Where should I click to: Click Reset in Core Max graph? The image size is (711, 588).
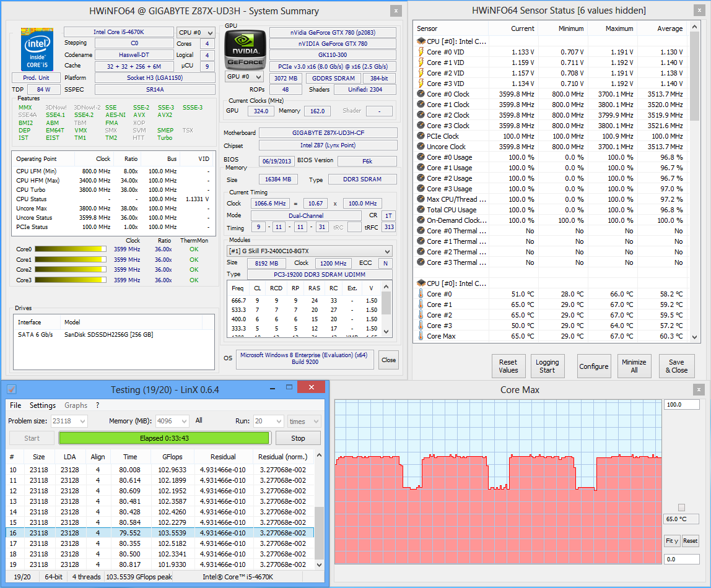click(690, 540)
